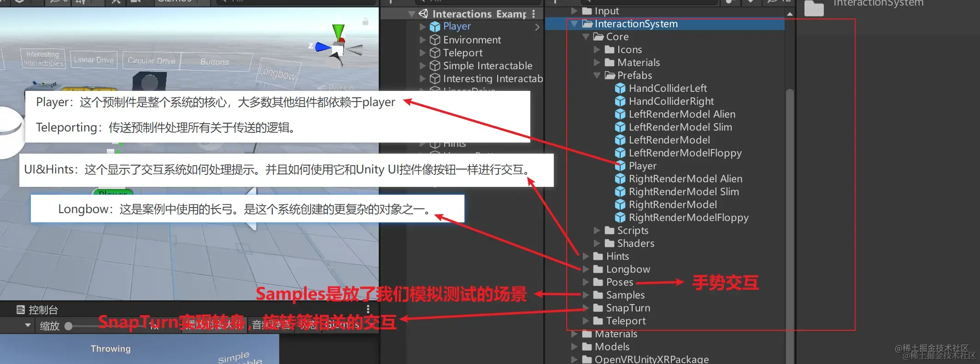Click the Interesting Interactables cube icon
980x364 pixels.
click(x=435, y=78)
